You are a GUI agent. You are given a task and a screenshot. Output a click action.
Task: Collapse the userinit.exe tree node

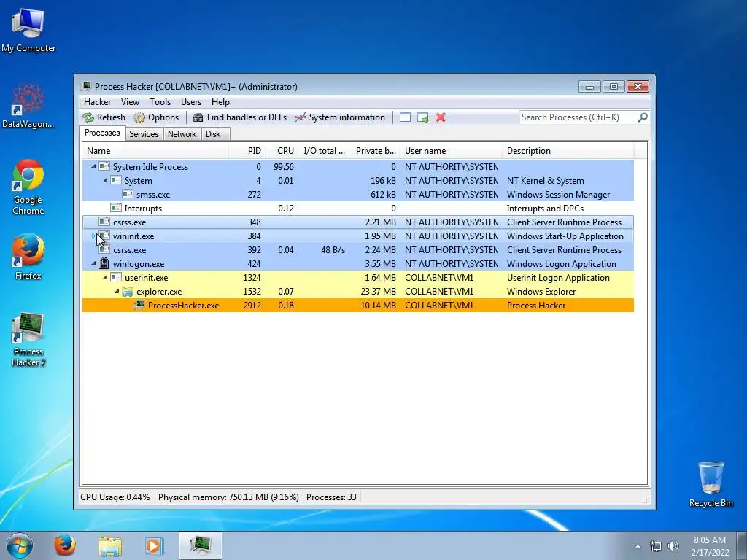click(x=105, y=277)
